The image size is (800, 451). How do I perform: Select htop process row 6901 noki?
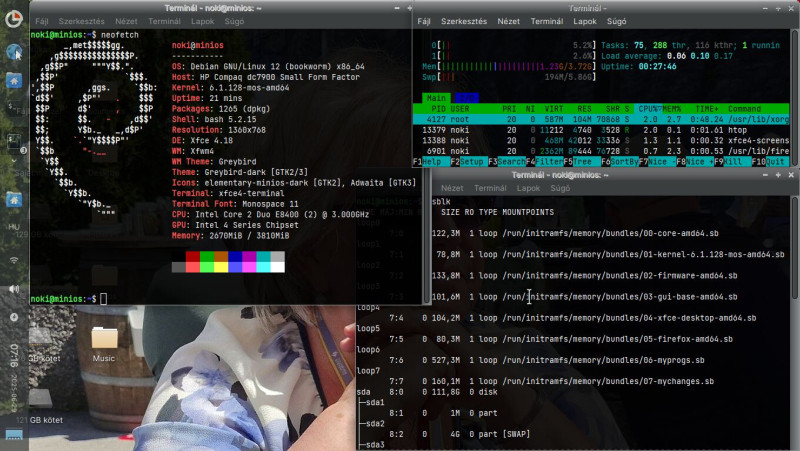[x=601, y=151]
